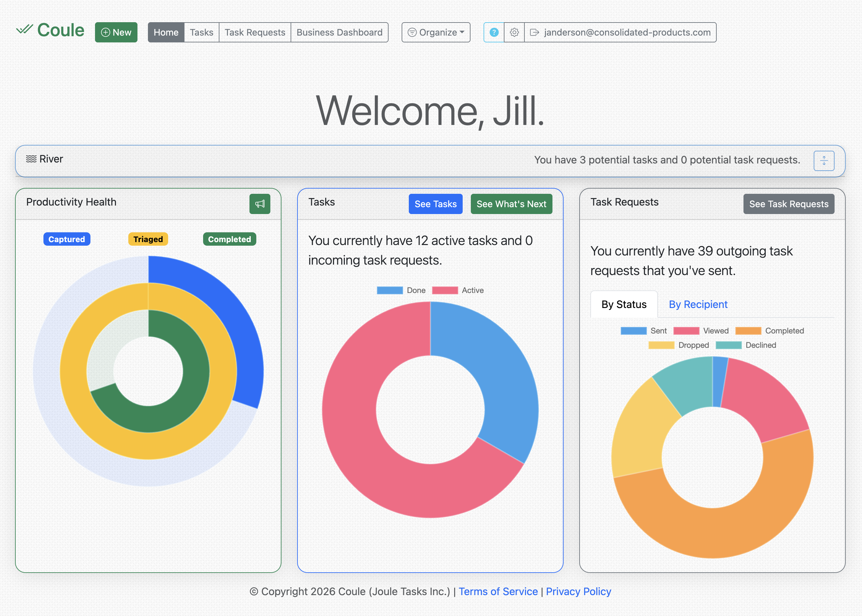Viewport: 862px width, 616px height.
Task: Switch to the By Recipient tab
Action: tap(698, 305)
